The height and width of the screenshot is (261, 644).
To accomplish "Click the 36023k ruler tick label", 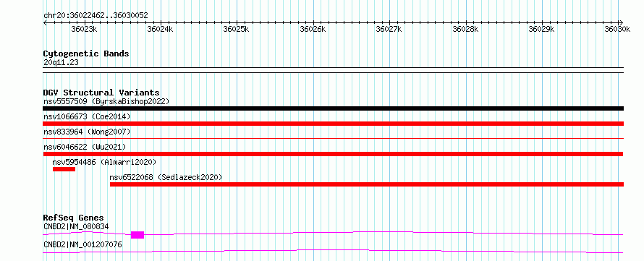I will click(84, 29).
